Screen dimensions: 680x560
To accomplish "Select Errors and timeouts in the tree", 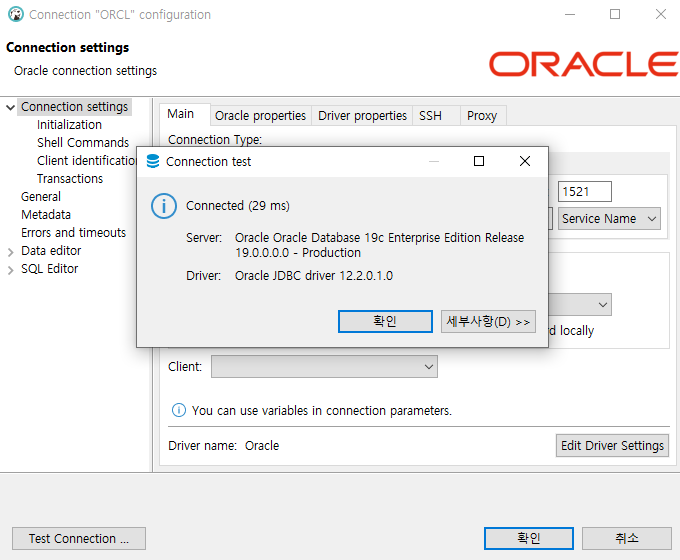I will point(73,233).
